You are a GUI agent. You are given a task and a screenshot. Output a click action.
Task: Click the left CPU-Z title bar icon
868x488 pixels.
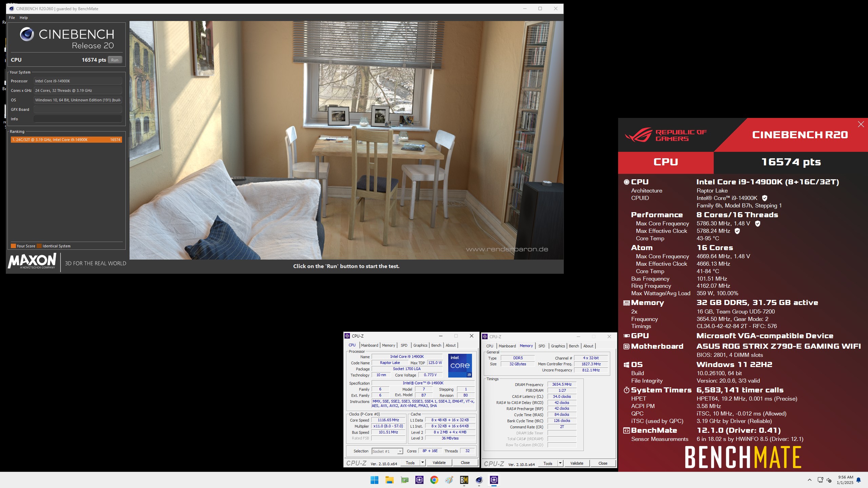(347, 336)
